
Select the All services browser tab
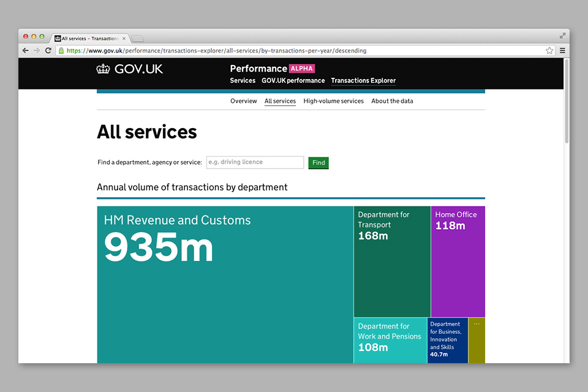pyautogui.click(x=89, y=38)
